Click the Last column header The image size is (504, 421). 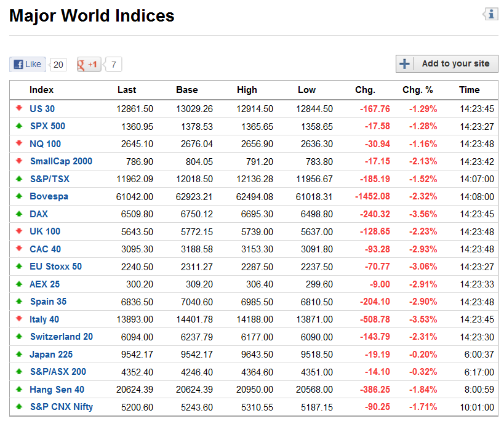point(127,90)
